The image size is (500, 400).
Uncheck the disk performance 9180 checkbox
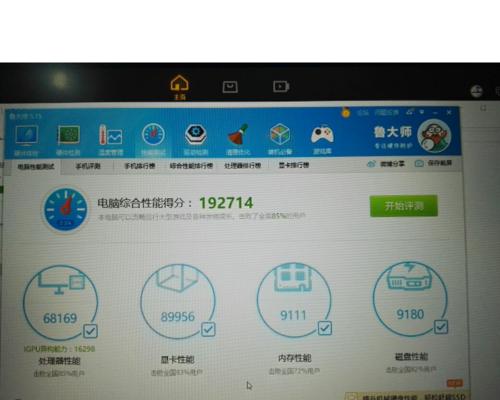tap(441, 327)
